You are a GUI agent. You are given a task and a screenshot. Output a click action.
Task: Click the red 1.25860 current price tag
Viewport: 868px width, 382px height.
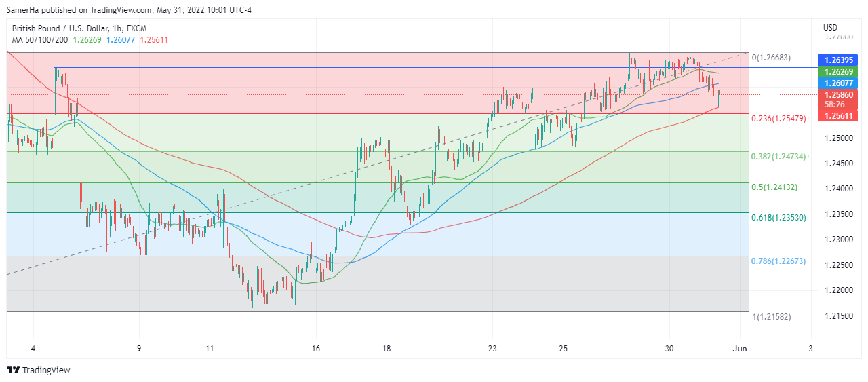tap(840, 95)
